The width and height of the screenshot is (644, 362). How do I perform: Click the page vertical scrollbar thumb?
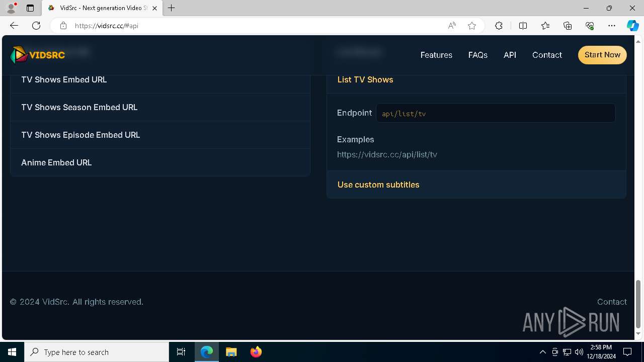pos(638,304)
